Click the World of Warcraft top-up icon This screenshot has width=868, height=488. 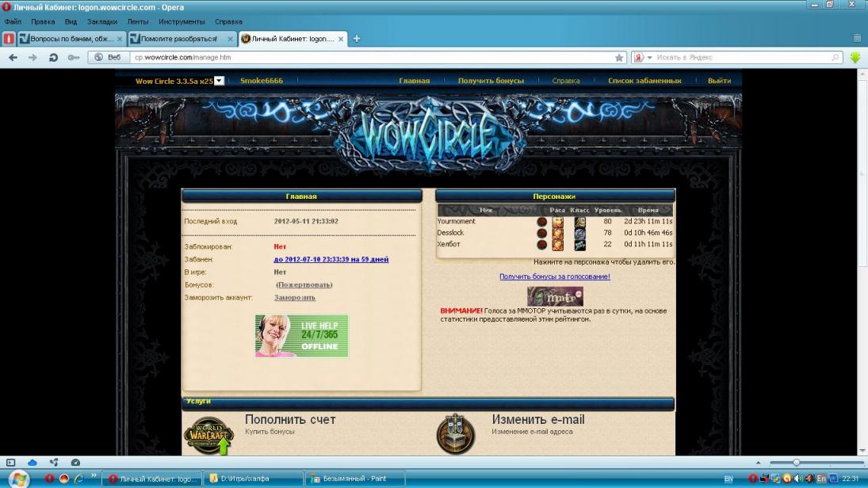pos(208,435)
